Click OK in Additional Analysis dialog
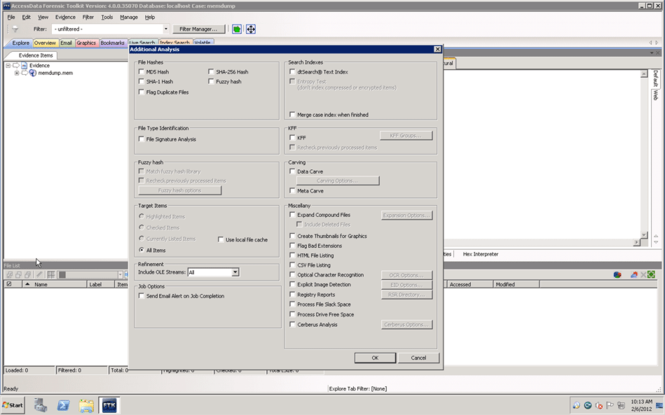The height and width of the screenshot is (415, 665). click(x=375, y=358)
